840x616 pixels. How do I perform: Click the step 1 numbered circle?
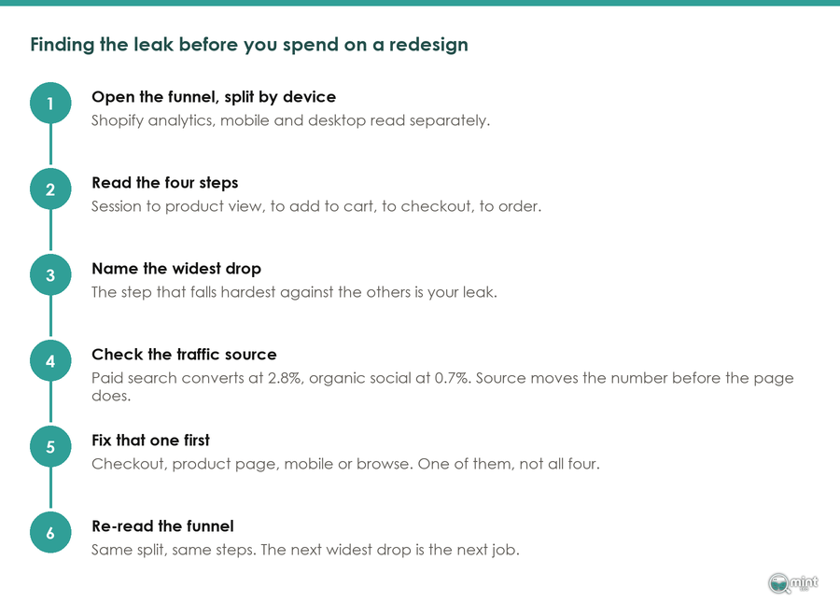pyautogui.click(x=50, y=103)
